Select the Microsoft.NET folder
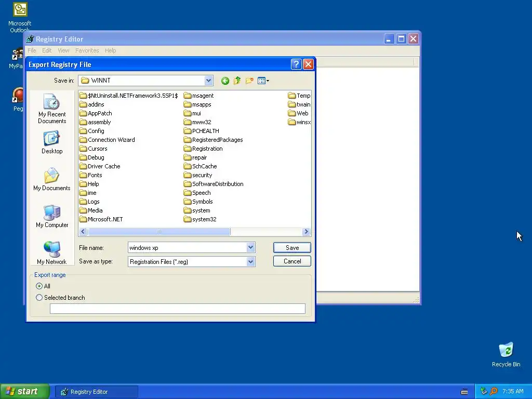The height and width of the screenshot is (399, 532). (x=101, y=219)
